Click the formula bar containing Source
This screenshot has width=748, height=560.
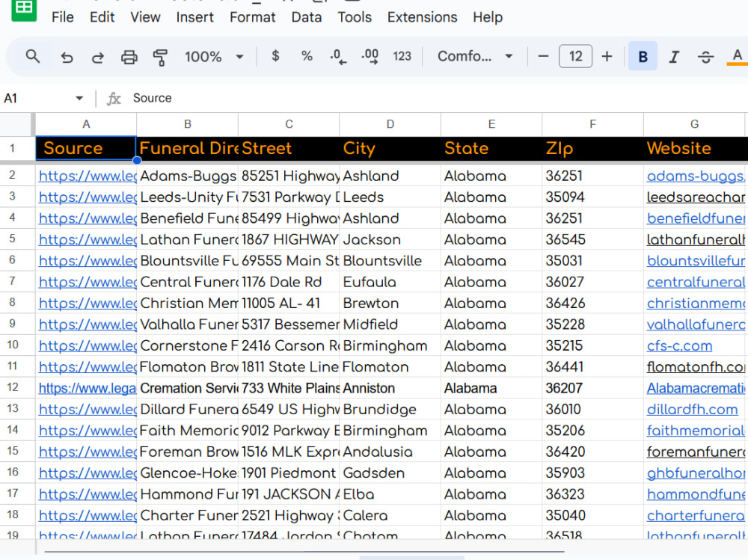(439, 98)
